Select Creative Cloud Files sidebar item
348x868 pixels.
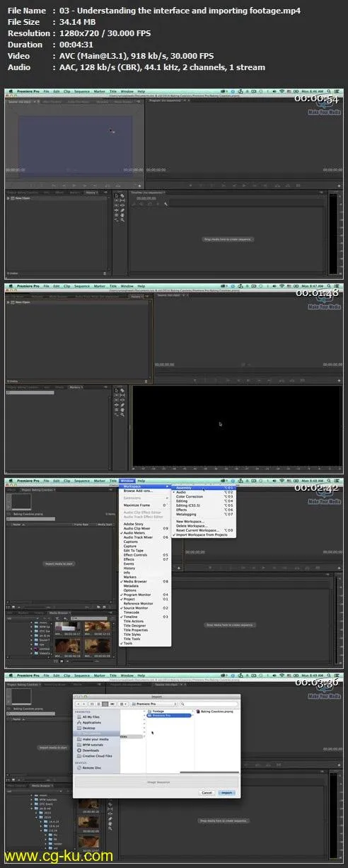pyautogui.click(x=95, y=756)
